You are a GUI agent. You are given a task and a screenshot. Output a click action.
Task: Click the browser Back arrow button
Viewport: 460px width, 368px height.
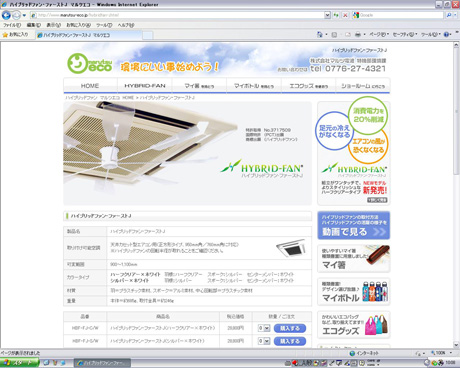pyautogui.click(x=6, y=15)
